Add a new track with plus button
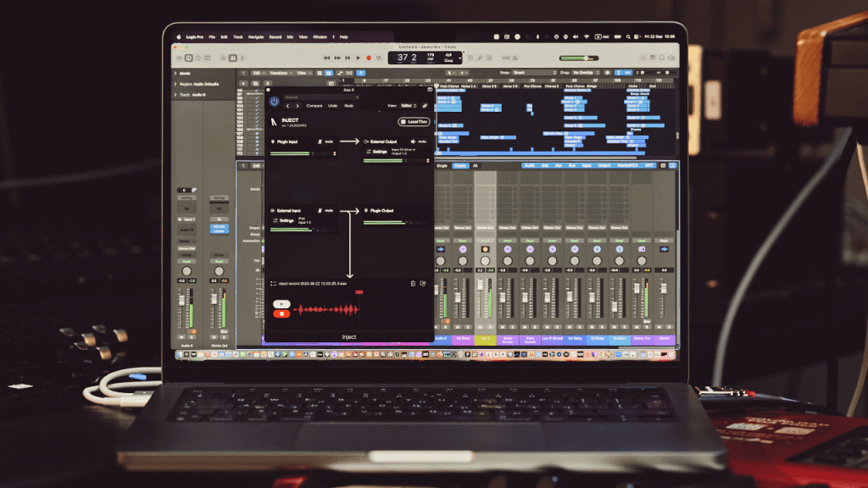The height and width of the screenshot is (488, 868). [243, 84]
